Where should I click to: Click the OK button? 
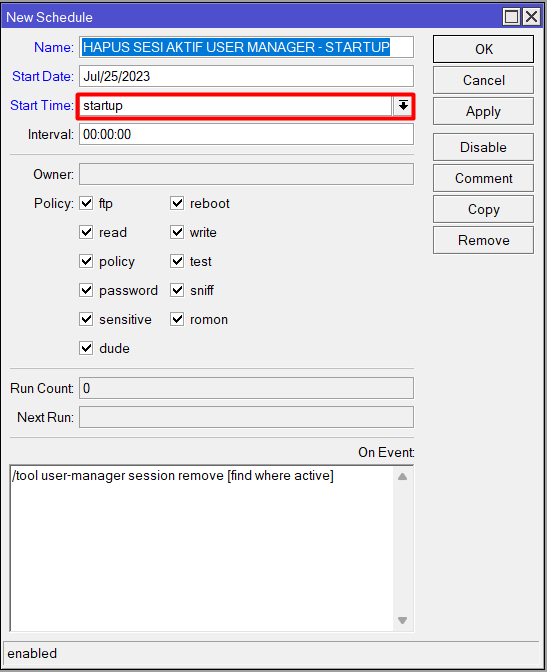click(x=483, y=49)
